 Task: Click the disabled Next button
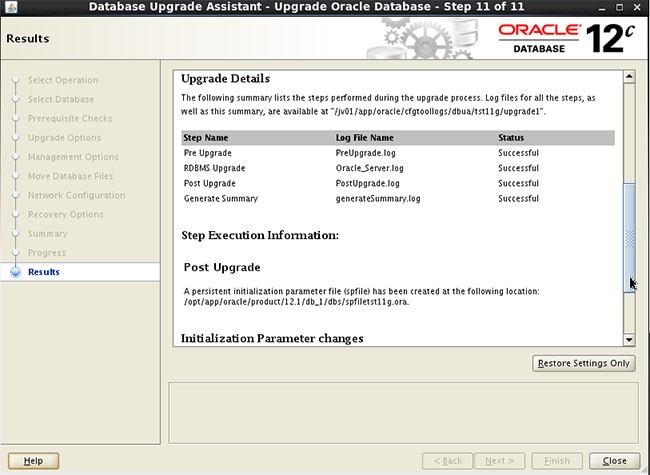click(x=500, y=461)
